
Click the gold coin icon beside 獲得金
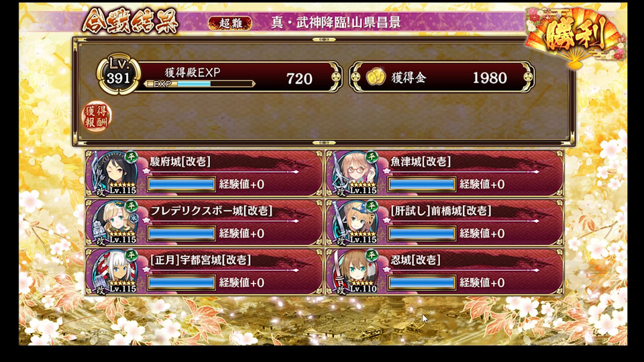click(x=376, y=76)
